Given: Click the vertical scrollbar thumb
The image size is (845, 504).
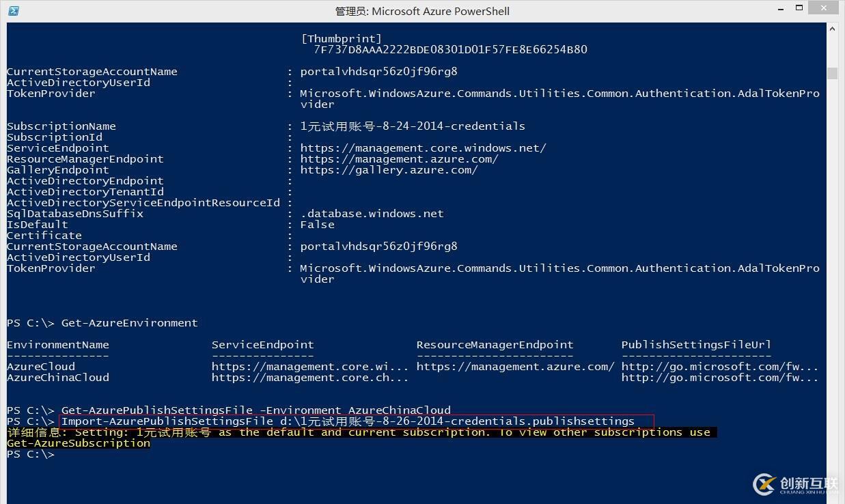Looking at the screenshot, I should coord(832,73).
